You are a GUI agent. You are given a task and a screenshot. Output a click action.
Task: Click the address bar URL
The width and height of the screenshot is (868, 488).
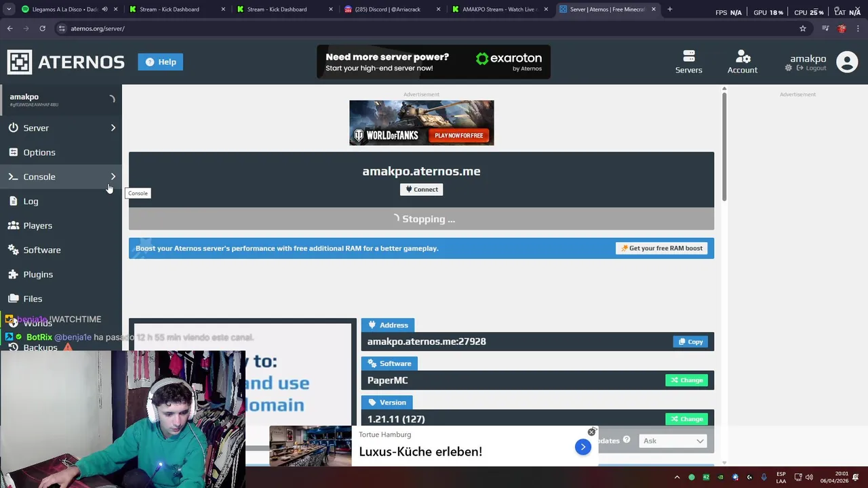98,28
